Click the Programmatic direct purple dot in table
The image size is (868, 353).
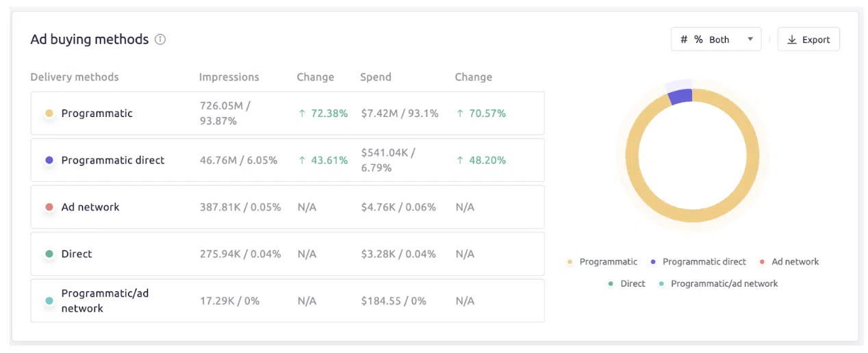point(49,160)
